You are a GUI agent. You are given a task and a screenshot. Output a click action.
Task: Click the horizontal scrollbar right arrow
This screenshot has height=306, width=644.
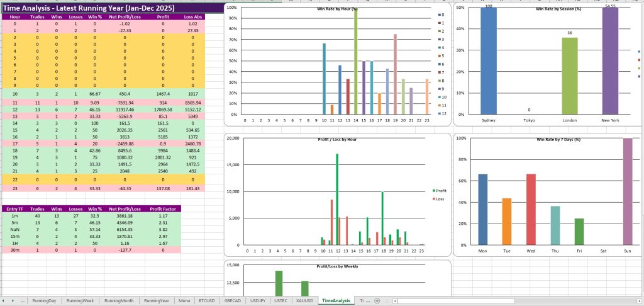tap(640, 301)
